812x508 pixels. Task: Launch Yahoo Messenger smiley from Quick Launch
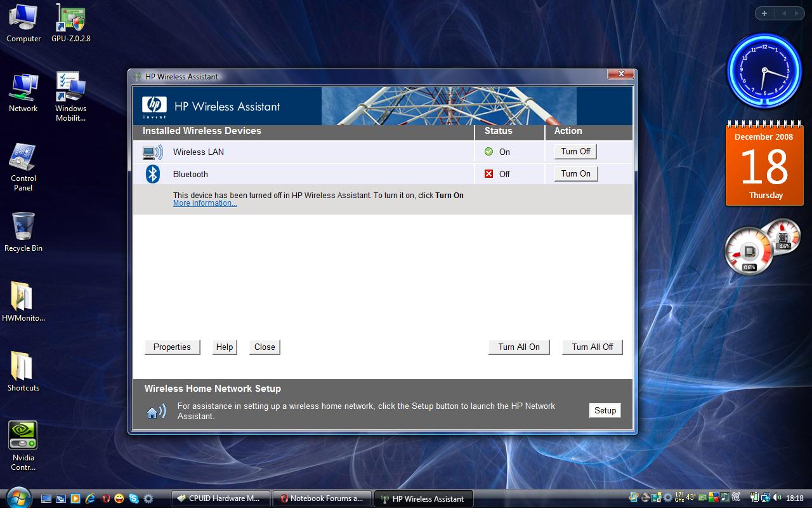coord(119,498)
